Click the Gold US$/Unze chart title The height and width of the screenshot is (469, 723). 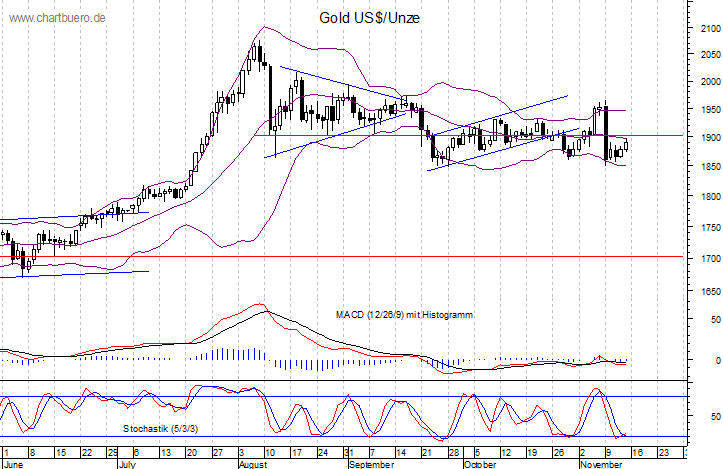(369, 18)
